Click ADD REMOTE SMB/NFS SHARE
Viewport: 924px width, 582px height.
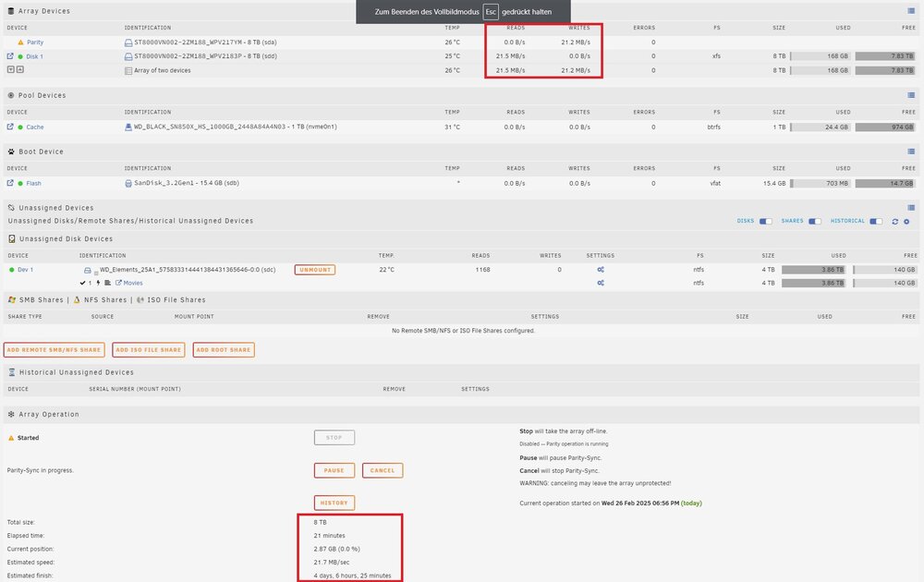tap(55, 350)
